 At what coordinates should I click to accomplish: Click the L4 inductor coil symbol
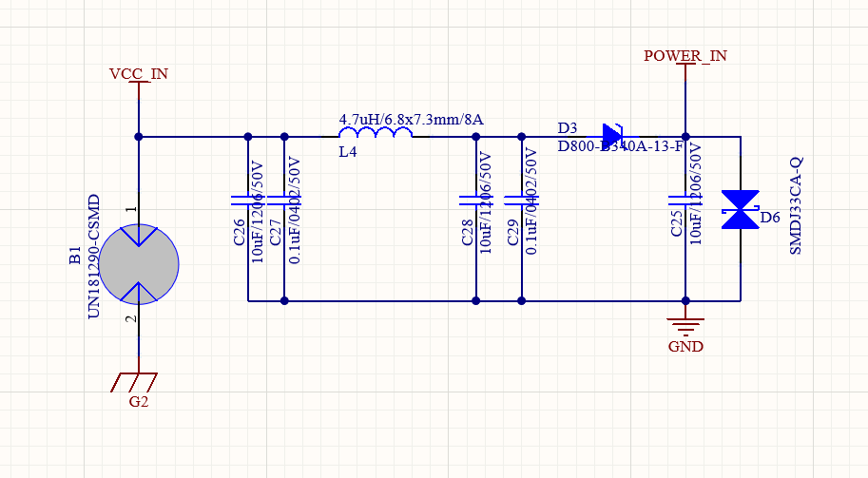click(376, 135)
